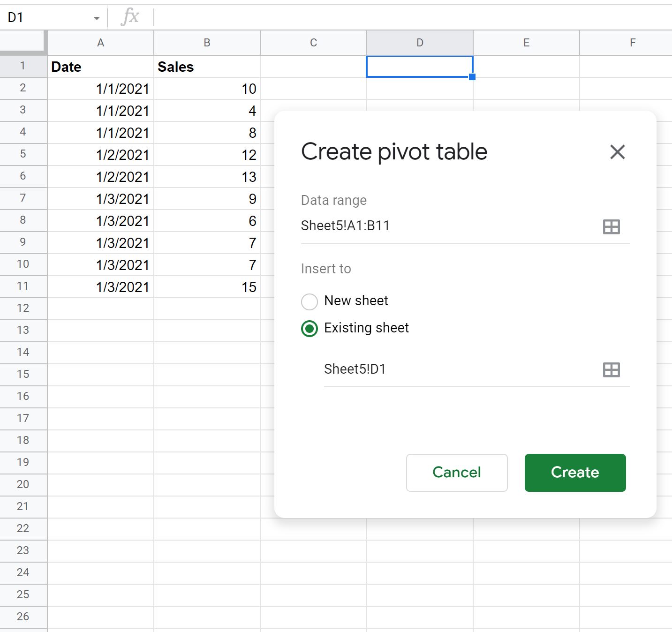Viewport: 672px width, 632px height.
Task: Select row 1 header
Action: pos(23,66)
